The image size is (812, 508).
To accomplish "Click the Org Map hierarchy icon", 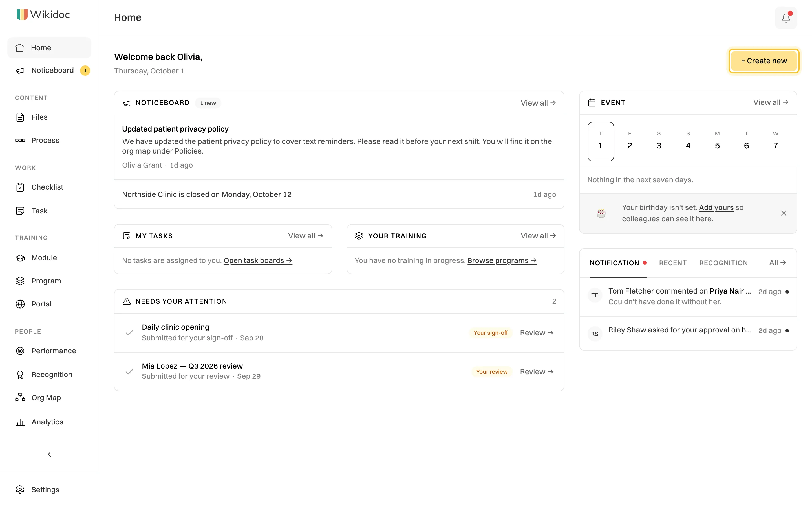I will 20,397.
